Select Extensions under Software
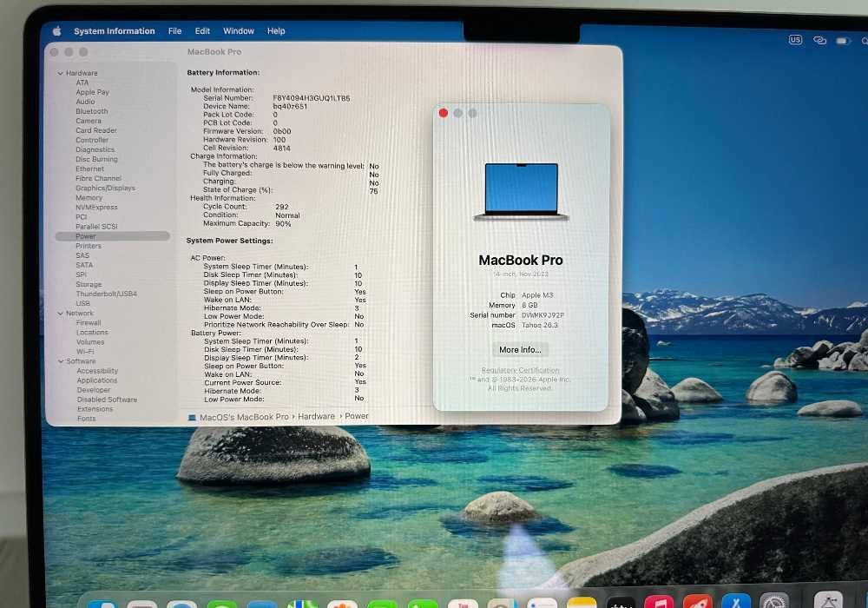Viewport: 868px width, 608px height. [x=95, y=409]
